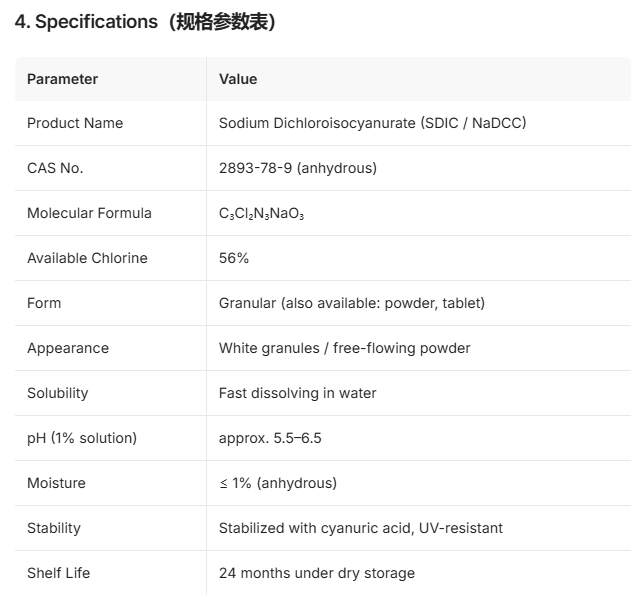Select the Value column header

(x=238, y=79)
